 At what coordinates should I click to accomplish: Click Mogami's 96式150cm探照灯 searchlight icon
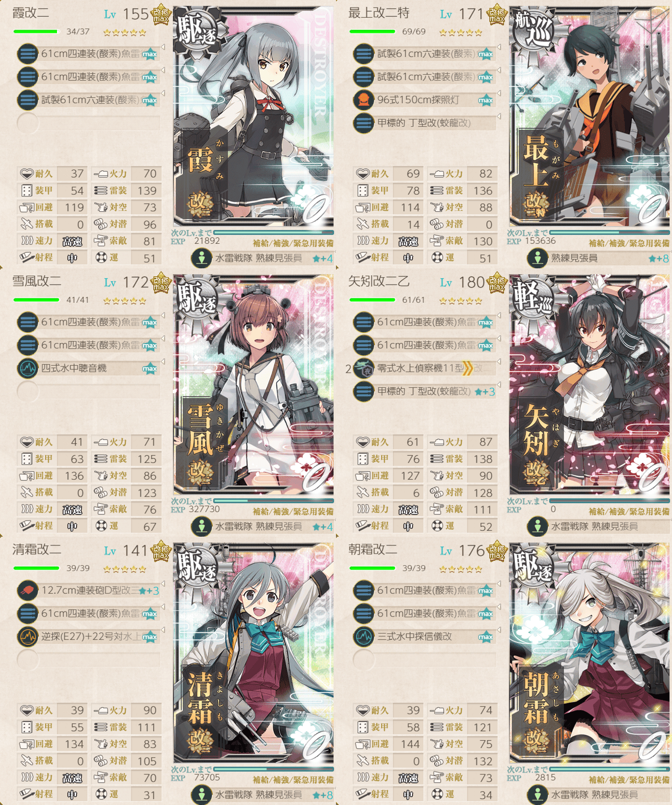364,100
